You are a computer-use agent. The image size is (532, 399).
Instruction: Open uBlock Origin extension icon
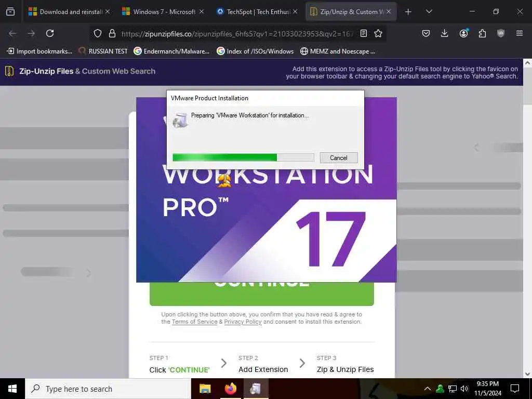(x=501, y=33)
